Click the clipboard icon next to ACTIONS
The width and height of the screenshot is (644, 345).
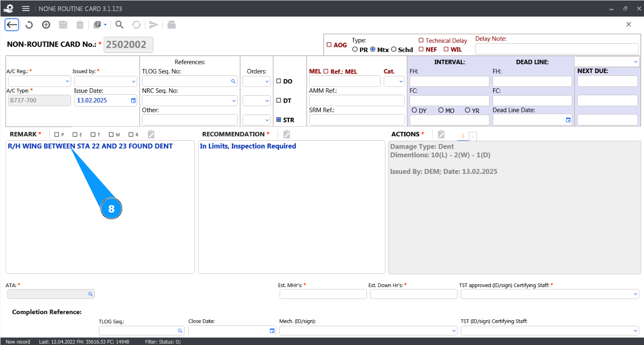(x=441, y=134)
